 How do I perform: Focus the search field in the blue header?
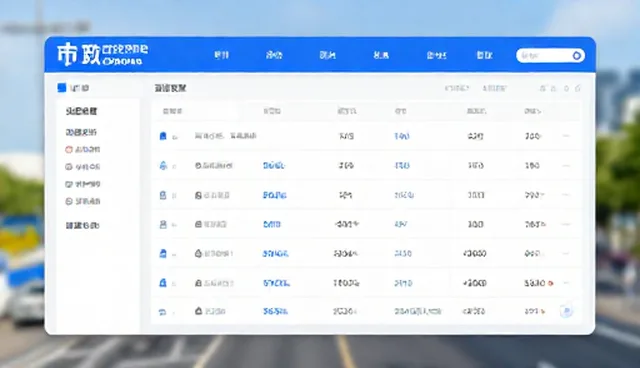[x=550, y=55]
